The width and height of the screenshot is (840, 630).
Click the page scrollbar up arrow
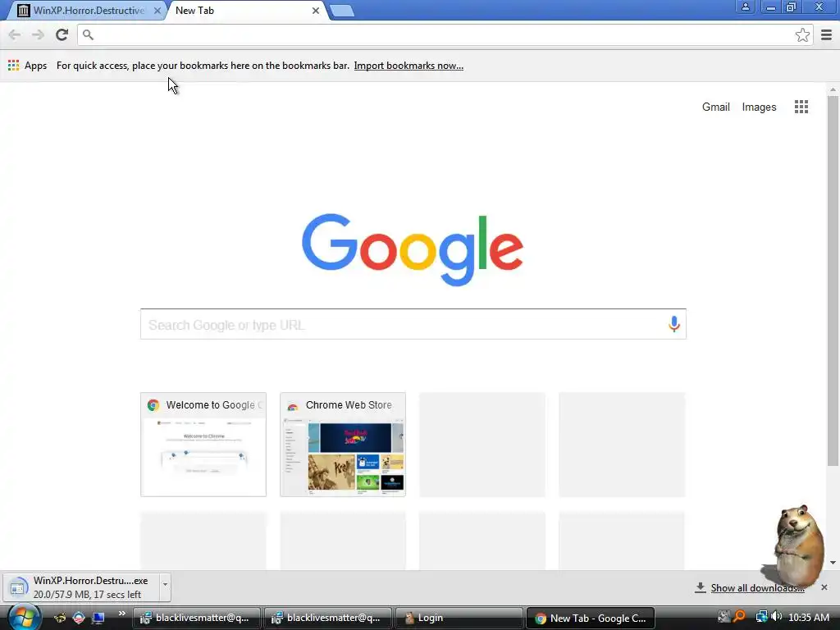[x=833, y=89]
